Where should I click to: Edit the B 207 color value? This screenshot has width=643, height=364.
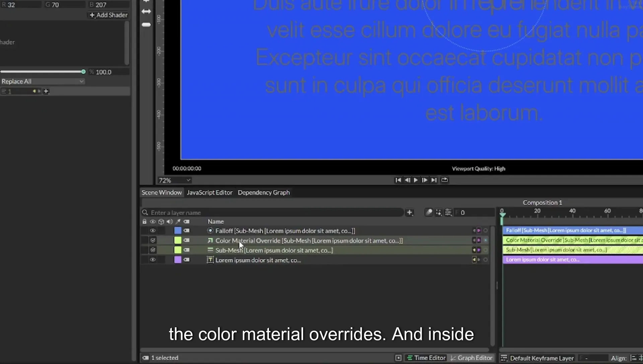(x=109, y=5)
